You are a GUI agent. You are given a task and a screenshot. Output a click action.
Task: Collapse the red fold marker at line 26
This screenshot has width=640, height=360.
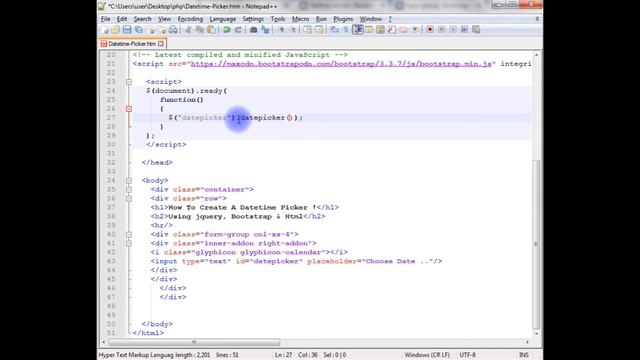pyautogui.click(x=129, y=109)
